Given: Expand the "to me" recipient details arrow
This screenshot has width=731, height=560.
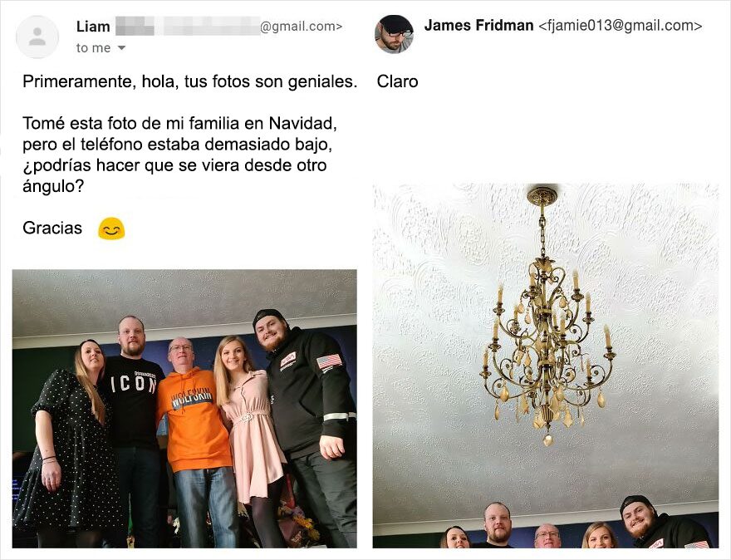Looking at the screenshot, I should 121,48.
